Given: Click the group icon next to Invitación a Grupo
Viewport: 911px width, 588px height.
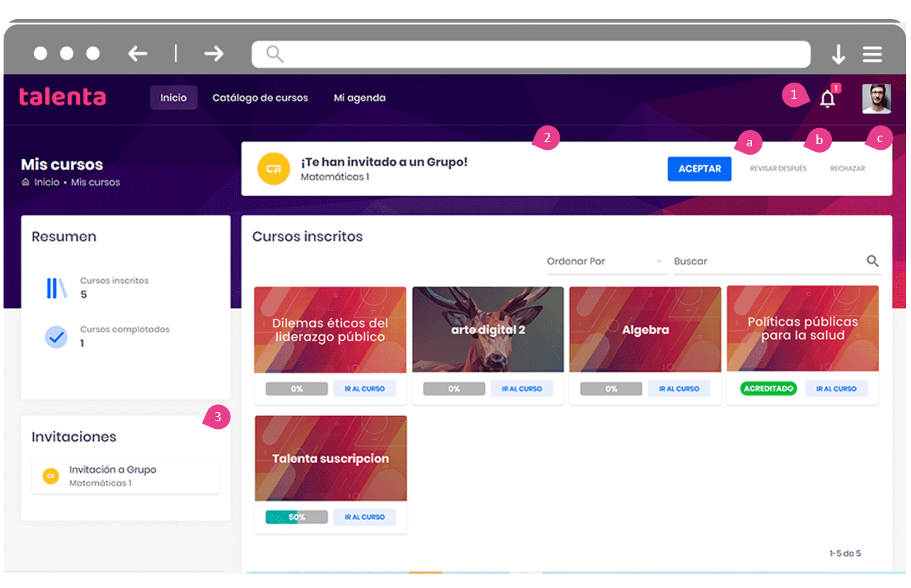Looking at the screenshot, I should [x=50, y=476].
